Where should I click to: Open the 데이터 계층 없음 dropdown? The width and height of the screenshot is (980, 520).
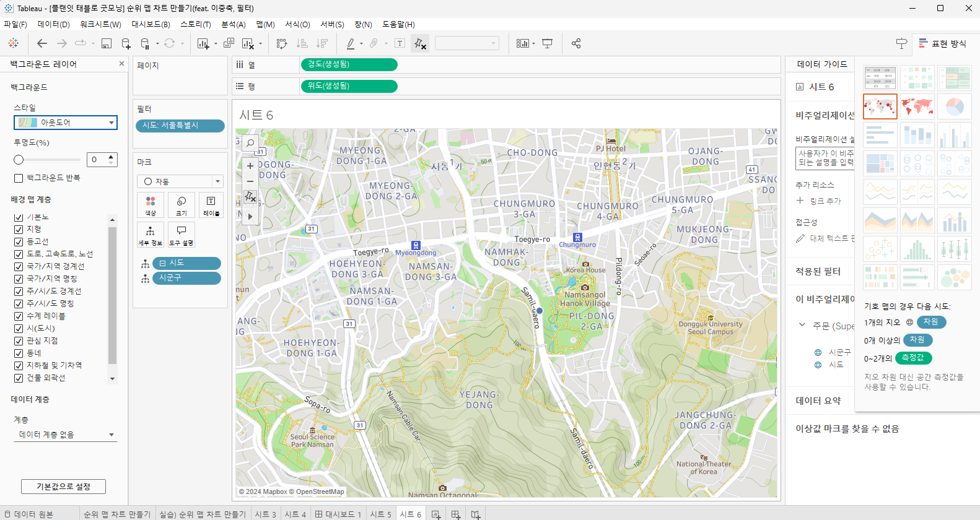66,435
